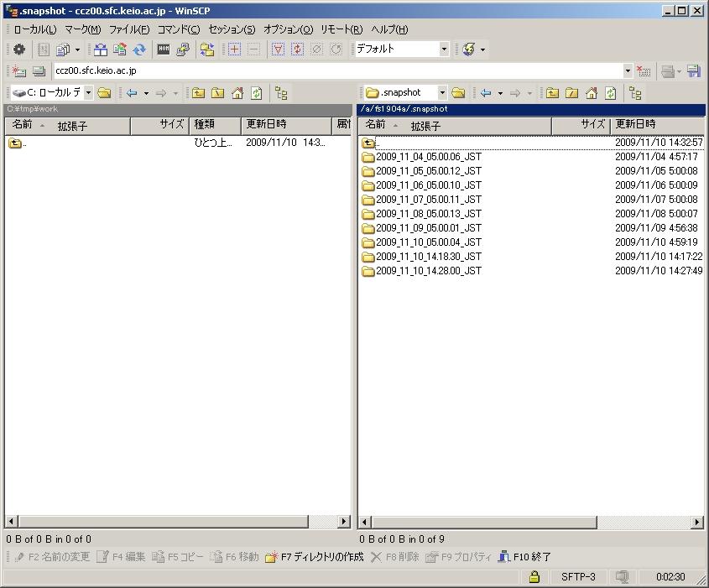709x588 pixels.
Task: Click the lock icon in status bar
Action: 533,577
